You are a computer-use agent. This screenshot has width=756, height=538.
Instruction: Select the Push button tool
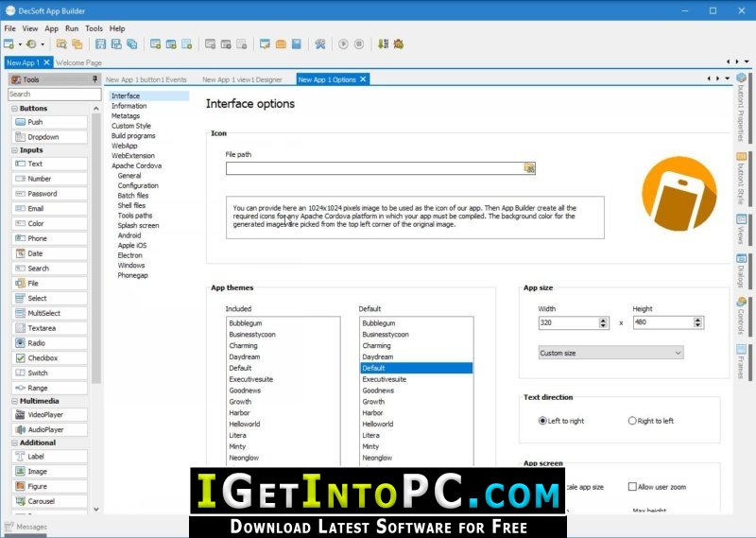50,122
